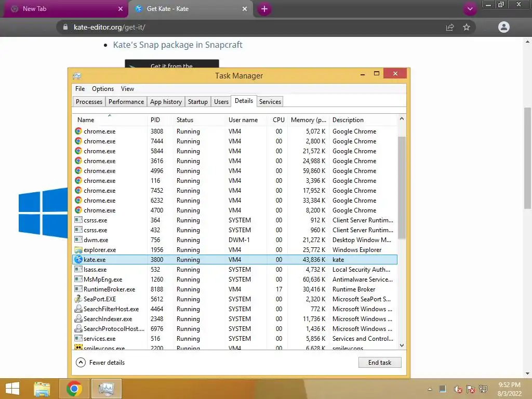
Task: Click the Task Manager list scrollbar thumb
Action: coord(402,188)
